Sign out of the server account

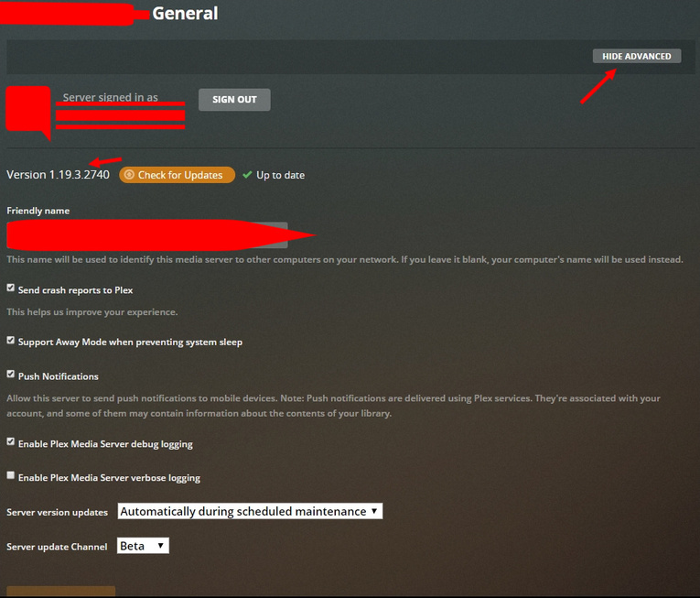tap(234, 99)
